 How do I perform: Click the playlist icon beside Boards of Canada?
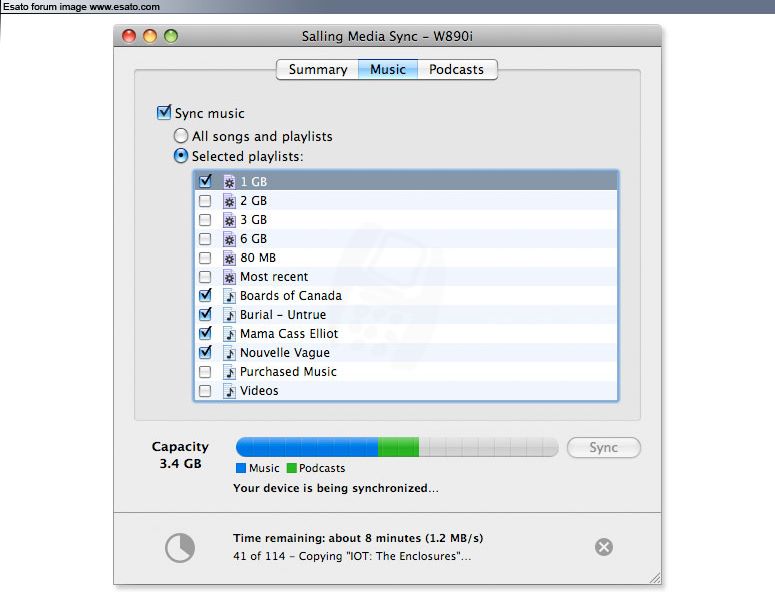pos(229,296)
